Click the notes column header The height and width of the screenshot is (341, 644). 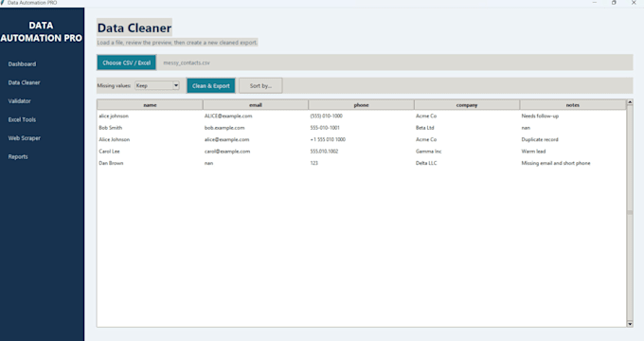pyautogui.click(x=573, y=105)
